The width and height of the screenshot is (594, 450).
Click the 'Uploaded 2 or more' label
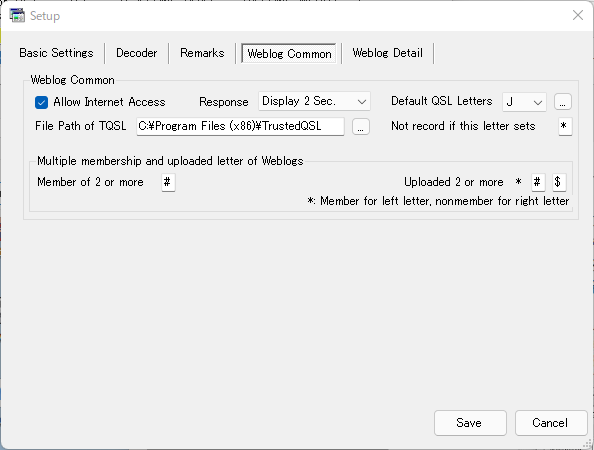click(x=453, y=182)
